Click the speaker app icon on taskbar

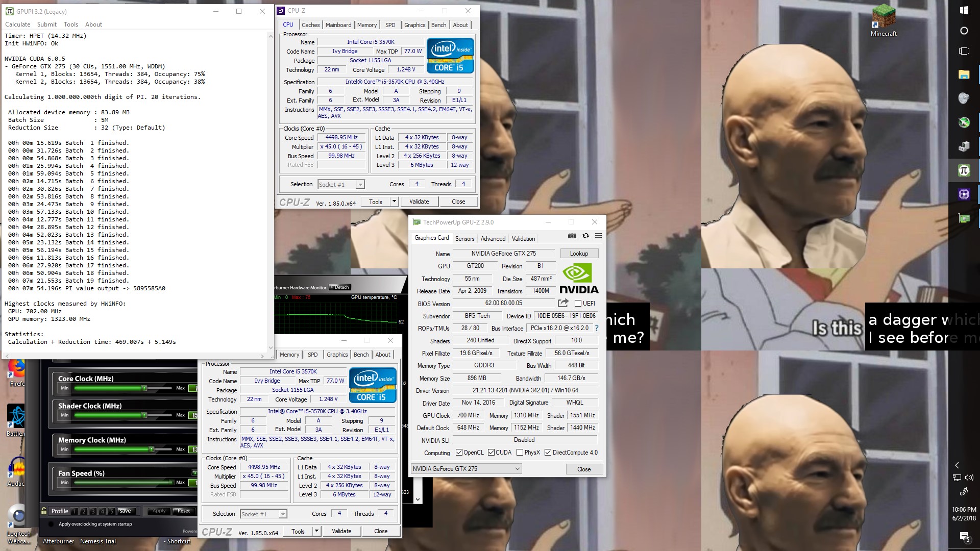[964, 98]
